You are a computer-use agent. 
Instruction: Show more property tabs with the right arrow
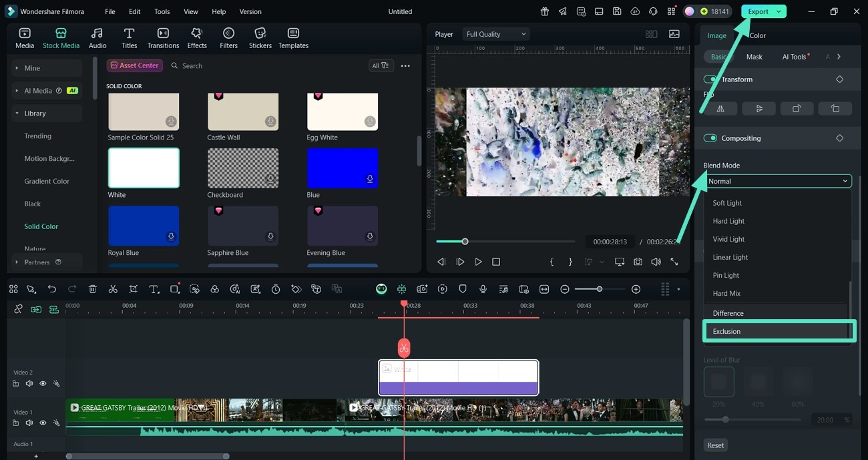839,57
